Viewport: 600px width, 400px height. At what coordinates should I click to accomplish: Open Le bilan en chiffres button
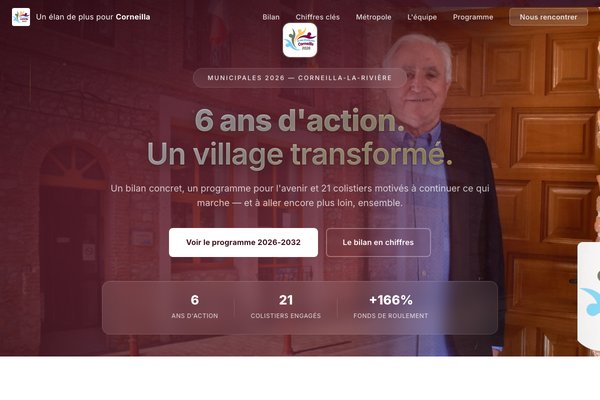coord(378,242)
